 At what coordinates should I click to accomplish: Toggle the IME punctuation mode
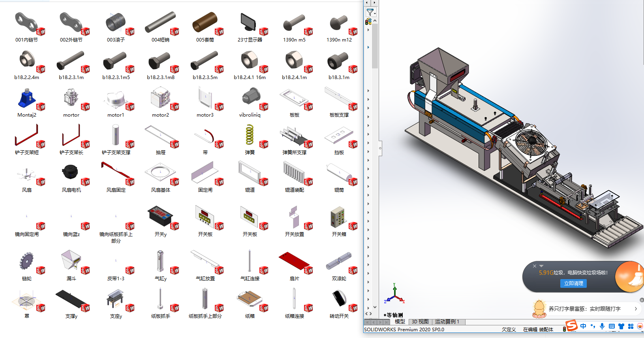point(593,326)
